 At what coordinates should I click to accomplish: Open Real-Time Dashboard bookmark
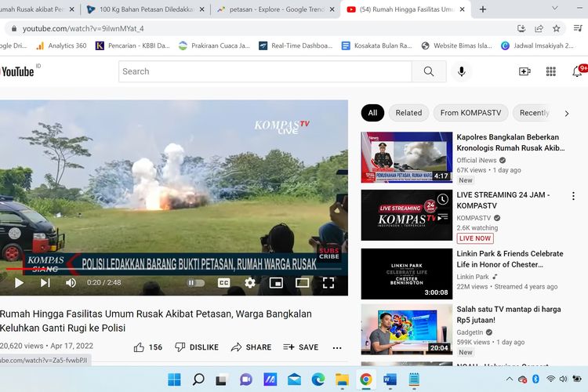296,45
